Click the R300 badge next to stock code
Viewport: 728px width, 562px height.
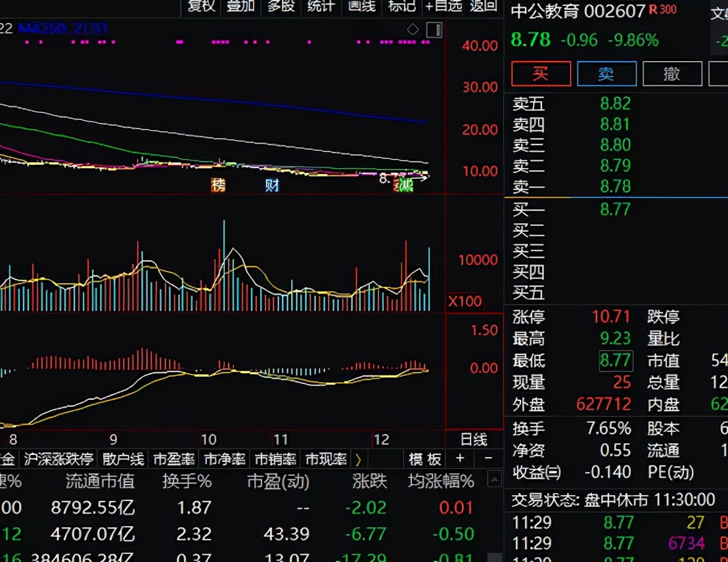(662, 9)
